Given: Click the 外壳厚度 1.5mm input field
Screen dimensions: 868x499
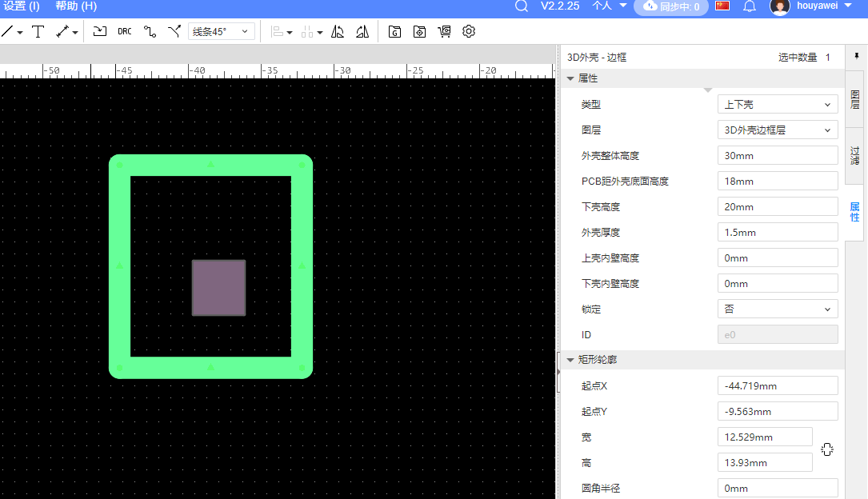Looking at the screenshot, I should 778,233.
